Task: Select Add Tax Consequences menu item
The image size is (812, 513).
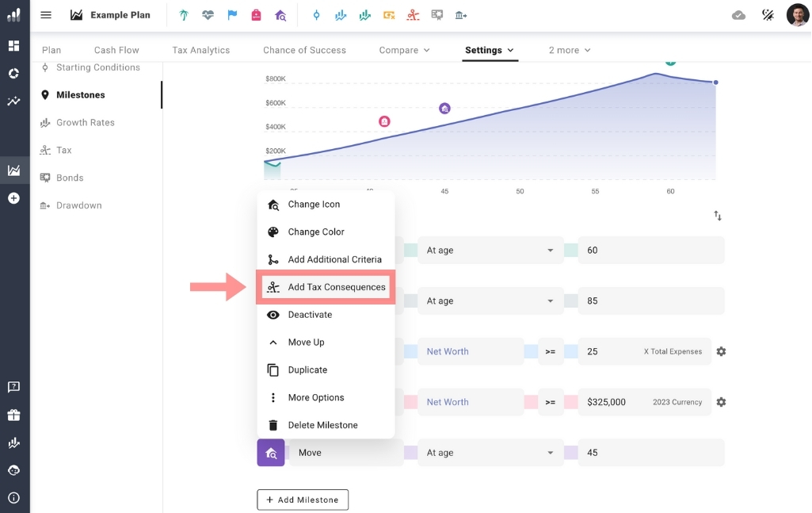Action: pyautogui.click(x=336, y=287)
